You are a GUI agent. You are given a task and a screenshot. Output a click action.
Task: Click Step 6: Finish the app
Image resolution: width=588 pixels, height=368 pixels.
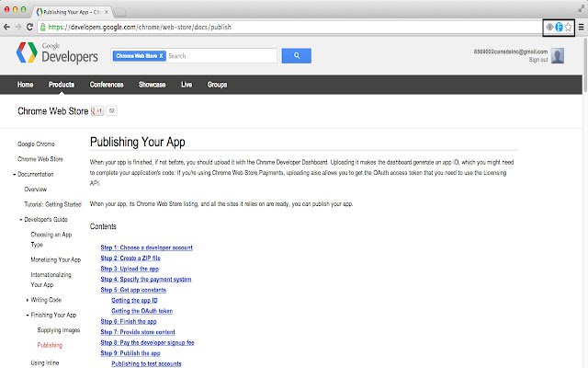pyautogui.click(x=129, y=321)
